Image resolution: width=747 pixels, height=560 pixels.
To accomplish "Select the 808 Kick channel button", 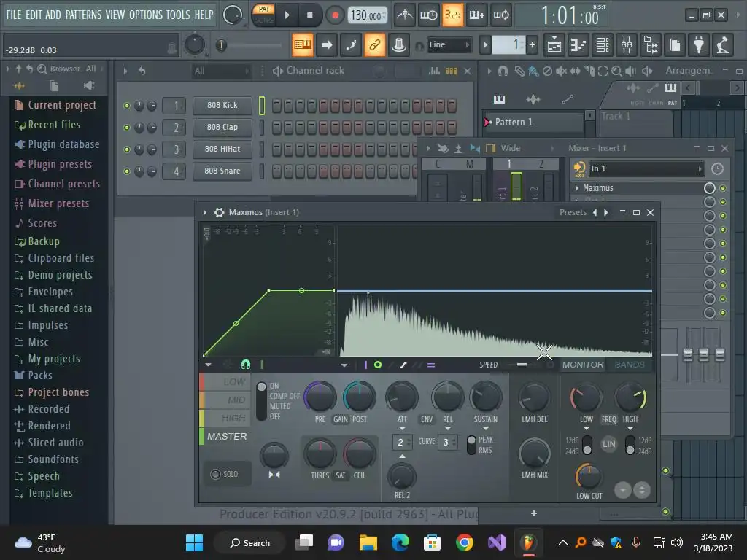I will (222, 105).
